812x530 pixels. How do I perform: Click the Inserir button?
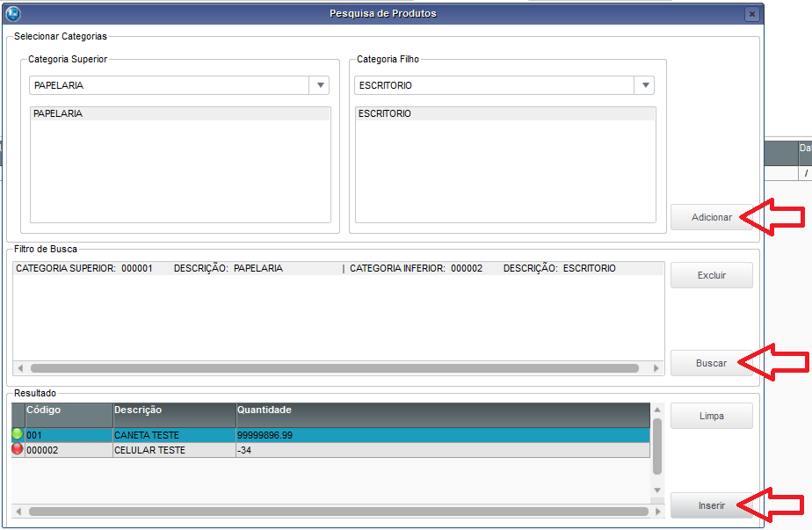point(712,505)
